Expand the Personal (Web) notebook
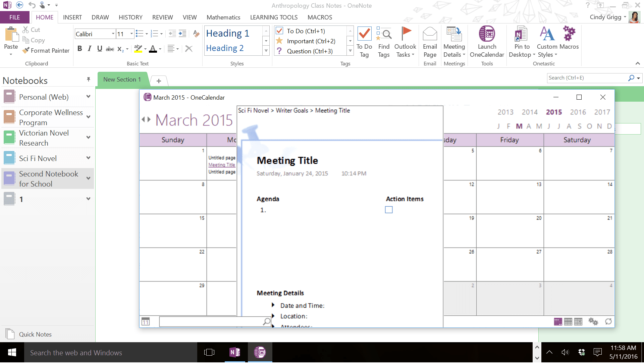This screenshot has height=363, width=644. (x=88, y=97)
